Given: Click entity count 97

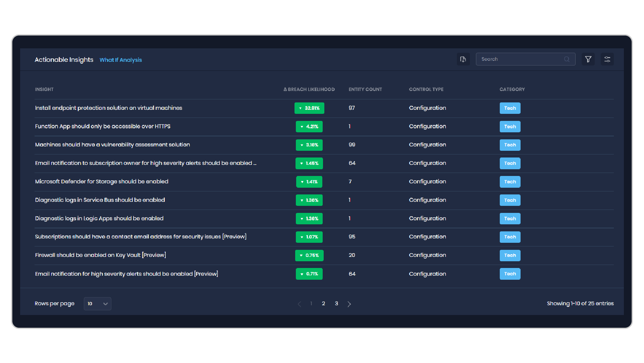Looking at the screenshot, I should (x=352, y=108).
